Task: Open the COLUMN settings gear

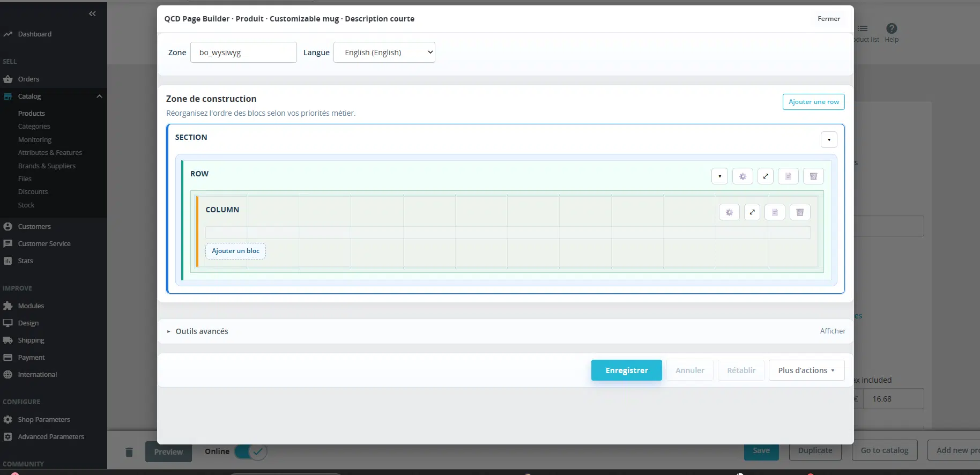Action: 729,212
